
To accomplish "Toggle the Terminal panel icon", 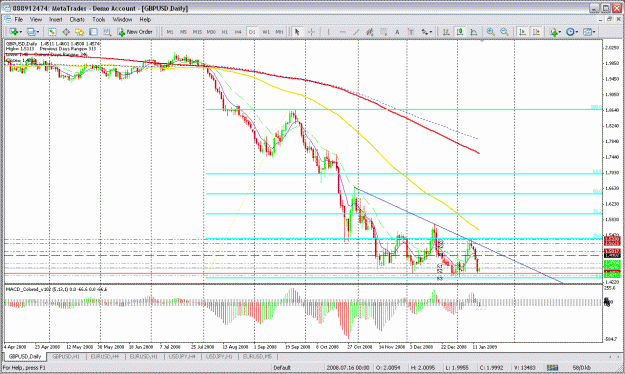I will click(x=93, y=32).
